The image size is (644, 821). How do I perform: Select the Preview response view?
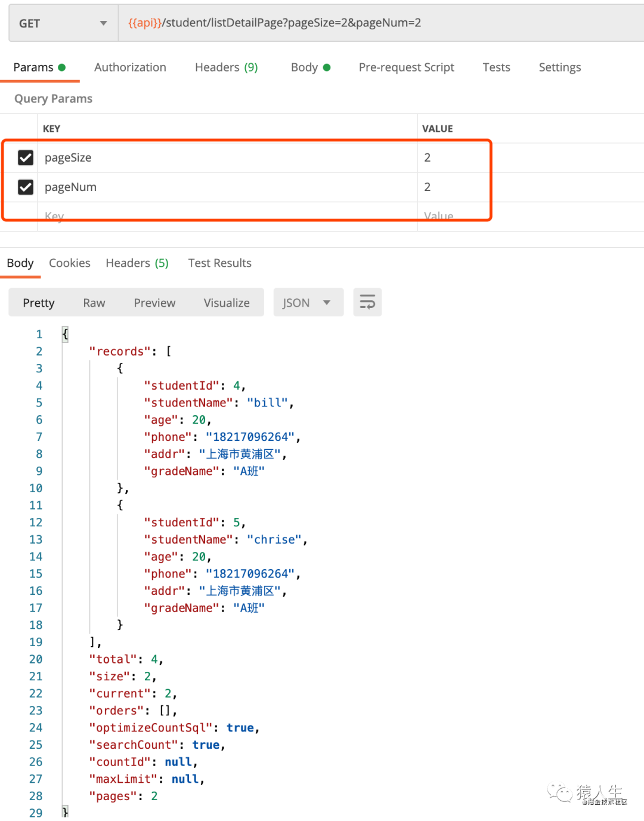coord(154,303)
